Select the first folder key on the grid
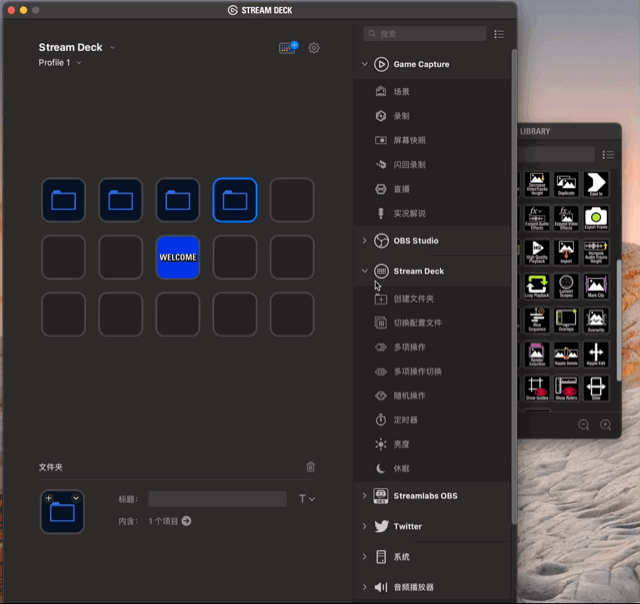640x604 pixels. tap(63, 200)
